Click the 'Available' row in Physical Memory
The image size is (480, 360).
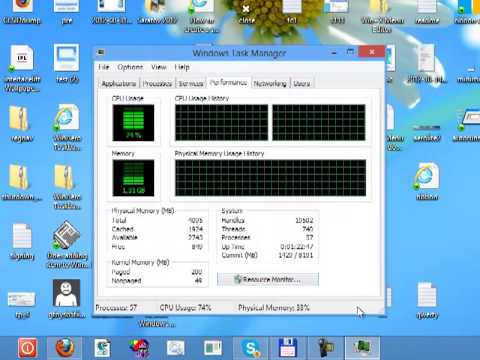click(157, 237)
